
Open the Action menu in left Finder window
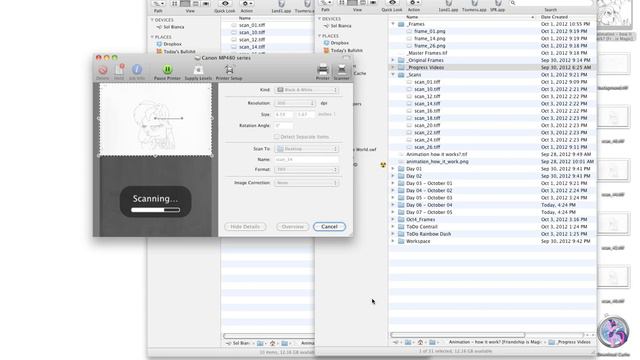click(247, 7)
